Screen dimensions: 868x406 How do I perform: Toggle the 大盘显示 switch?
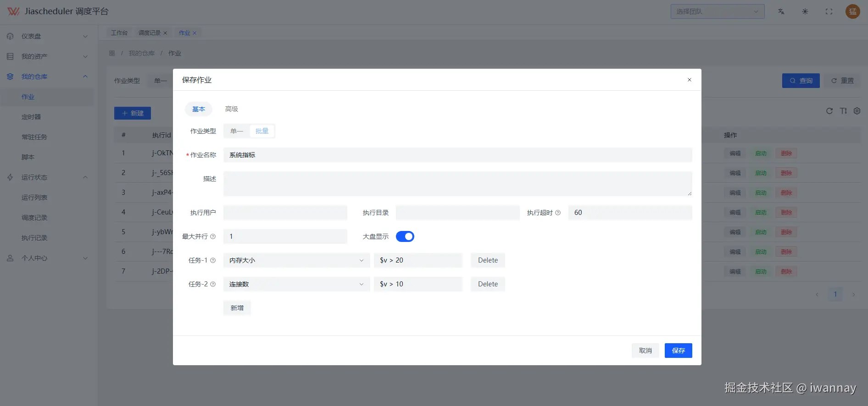tap(405, 236)
